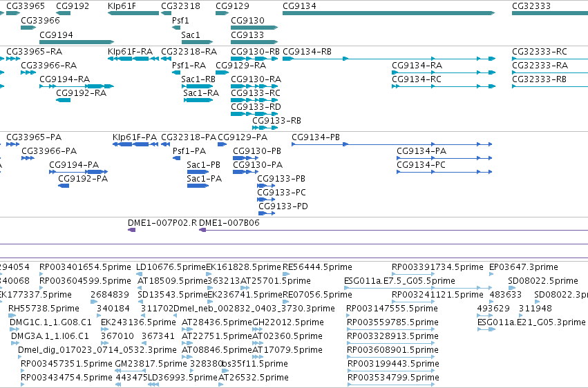Screen dimensions: 588x388
Task: Select protein CG9130-PA
Action: coord(245,172)
